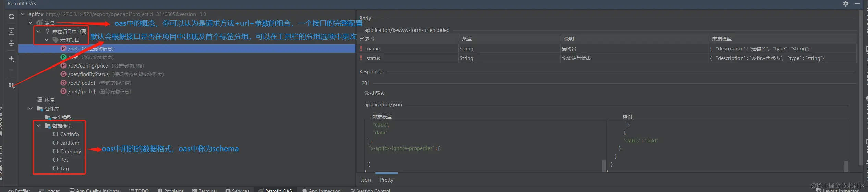Open the Profiler tool window tab
The width and height of the screenshot is (868, 192).
click(x=20, y=190)
